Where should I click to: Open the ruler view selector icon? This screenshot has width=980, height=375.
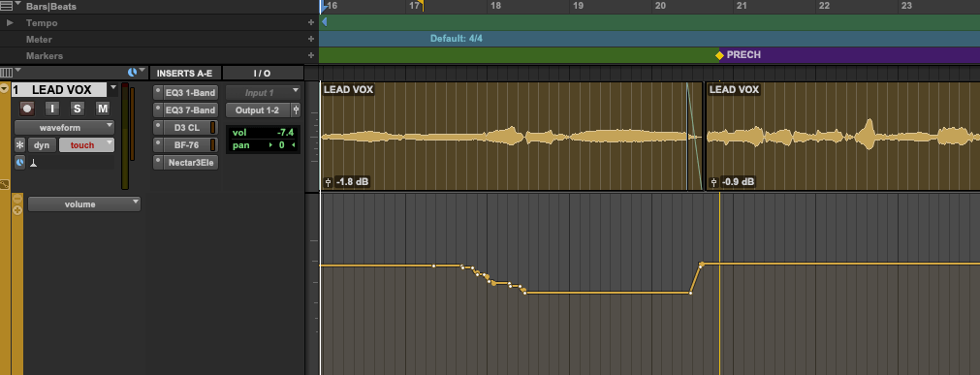(6, 6)
